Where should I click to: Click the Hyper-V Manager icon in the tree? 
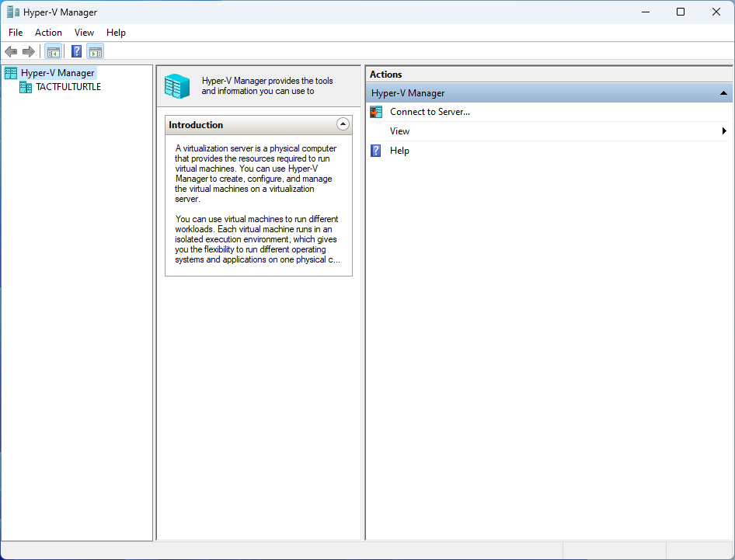(10, 72)
